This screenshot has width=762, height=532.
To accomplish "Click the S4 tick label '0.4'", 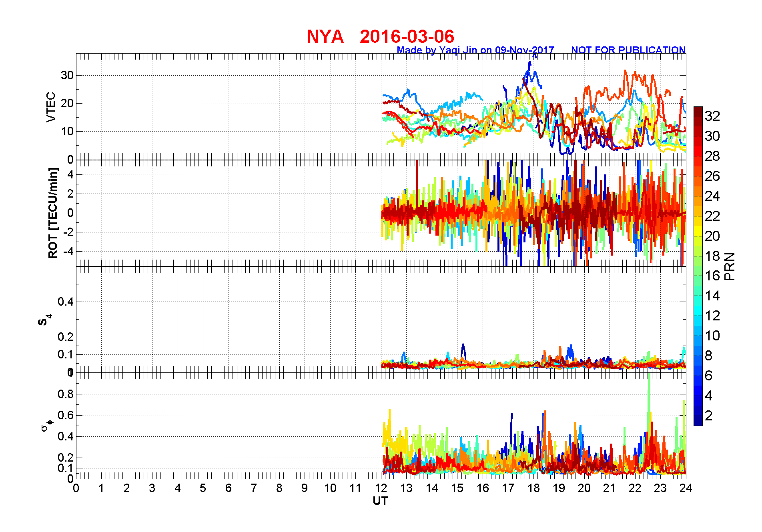I will [x=66, y=302].
